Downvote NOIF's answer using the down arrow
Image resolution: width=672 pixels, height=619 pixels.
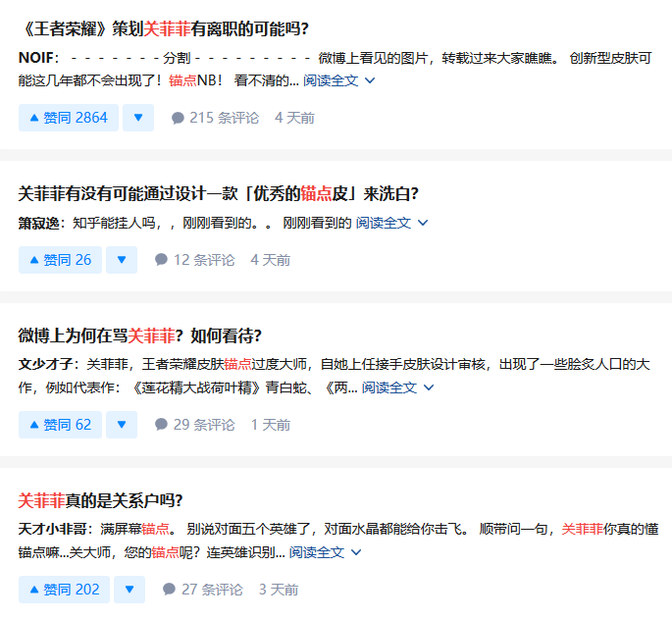coord(138,118)
